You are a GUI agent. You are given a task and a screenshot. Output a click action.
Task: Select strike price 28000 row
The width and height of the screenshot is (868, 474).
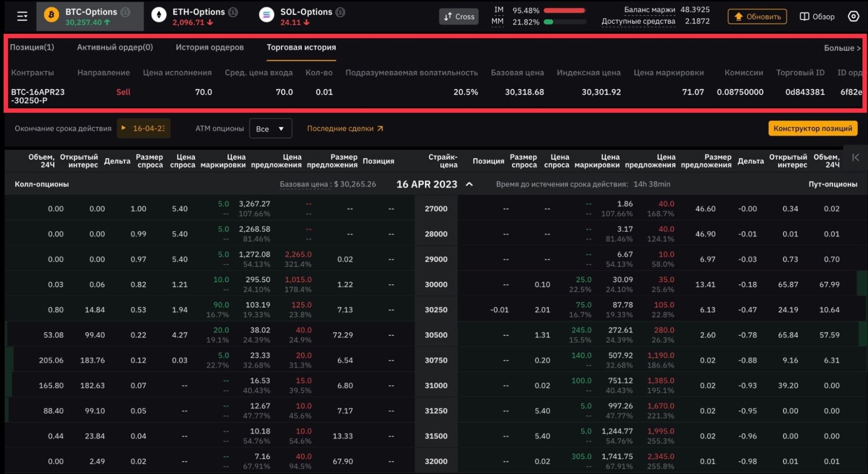click(436, 234)
